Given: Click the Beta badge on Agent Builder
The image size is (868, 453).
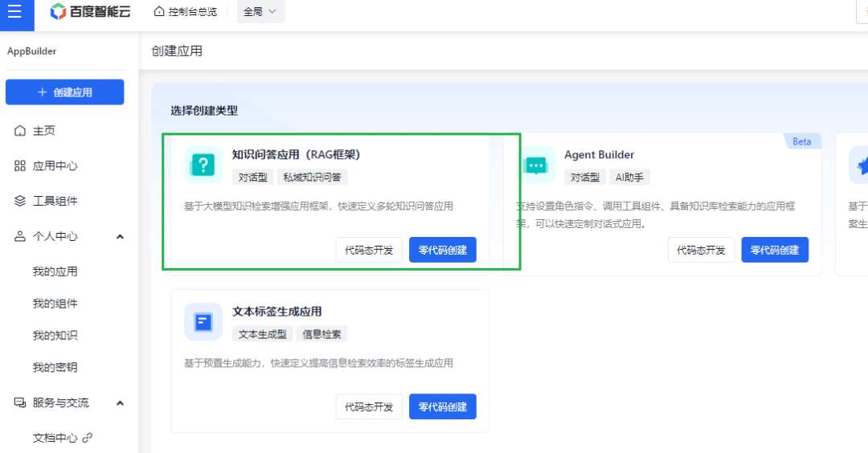Looking at the screenshot, I should [x=801, y=141].
